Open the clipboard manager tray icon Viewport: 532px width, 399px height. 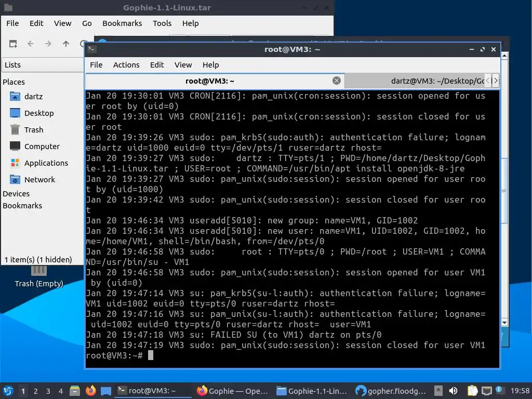(x=472, y=391)
